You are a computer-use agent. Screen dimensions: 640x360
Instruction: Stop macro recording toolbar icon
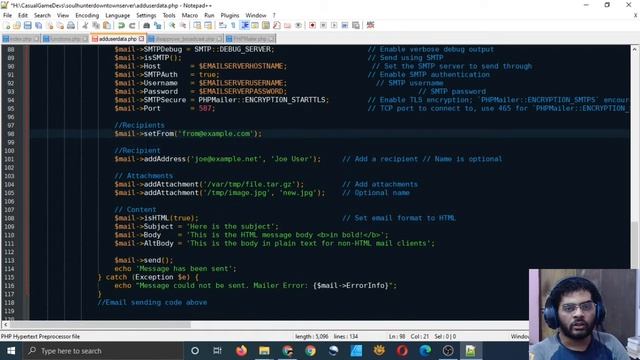coord(323,25)
